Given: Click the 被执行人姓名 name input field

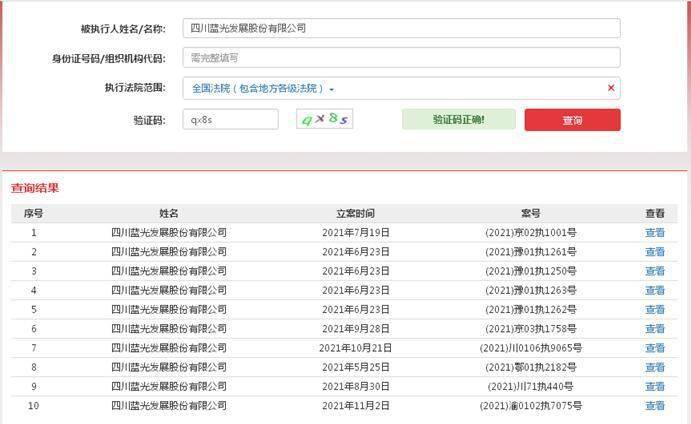Looking at the screenshot, I should click(x=400, y=28).
